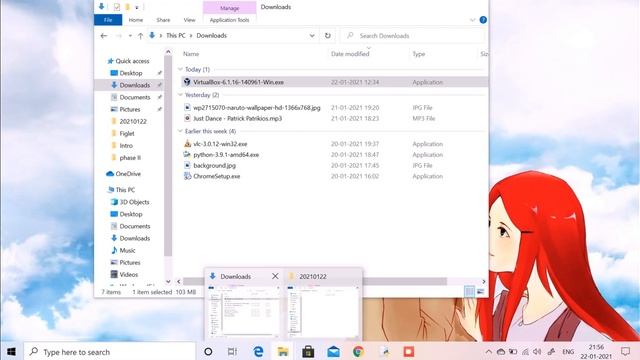This screenshot has height=360, width=640.
Task: Click navigation pane scroll-up arrow
Action: [168, 52]
